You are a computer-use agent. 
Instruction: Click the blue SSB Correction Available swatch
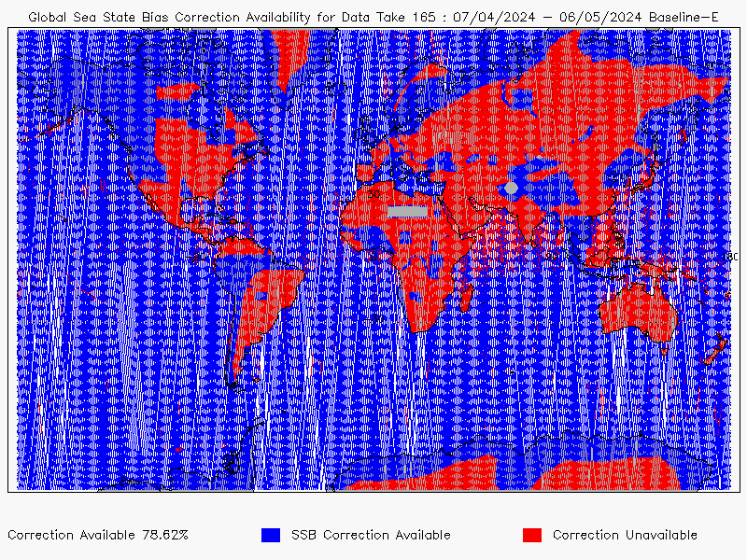[x=271, y=535]
